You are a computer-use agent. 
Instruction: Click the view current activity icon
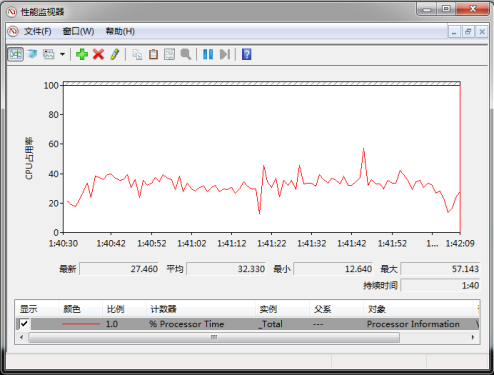coord(16,54)
